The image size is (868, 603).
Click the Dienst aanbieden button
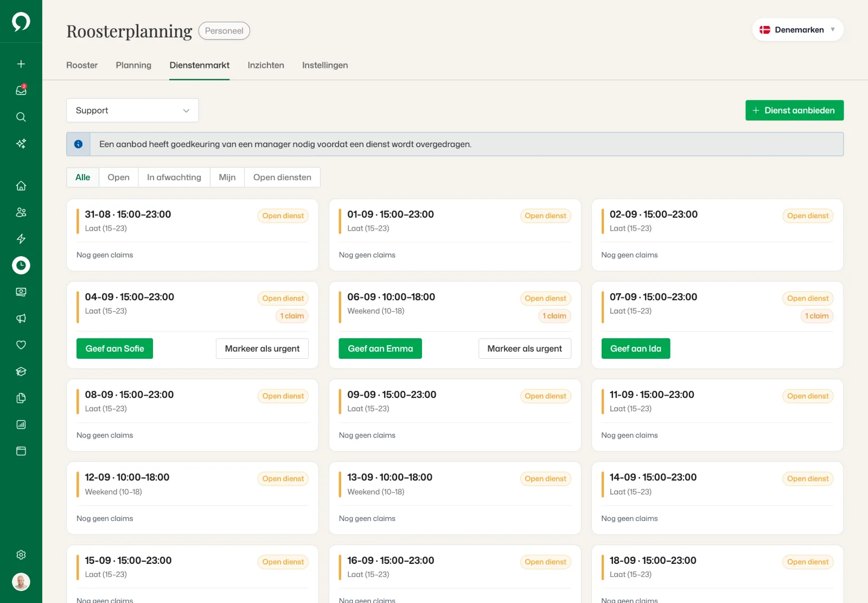click(x=794, y=110)
